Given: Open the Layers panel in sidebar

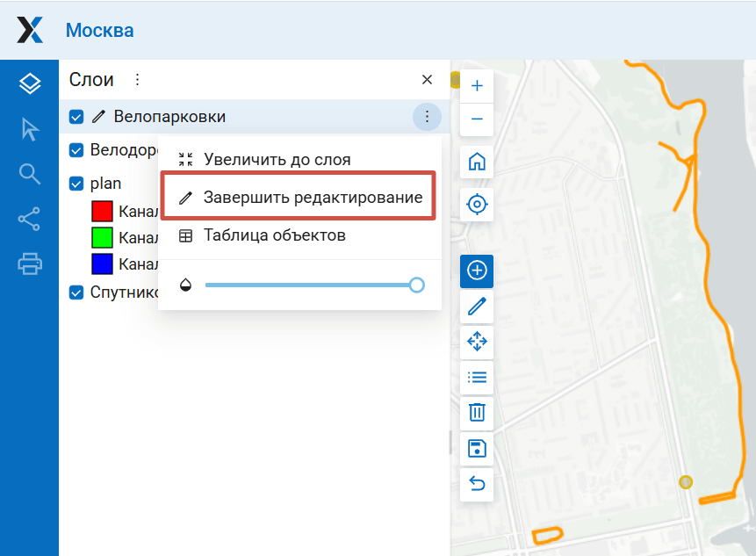Looking at the screenshot, I should (30, 84).
